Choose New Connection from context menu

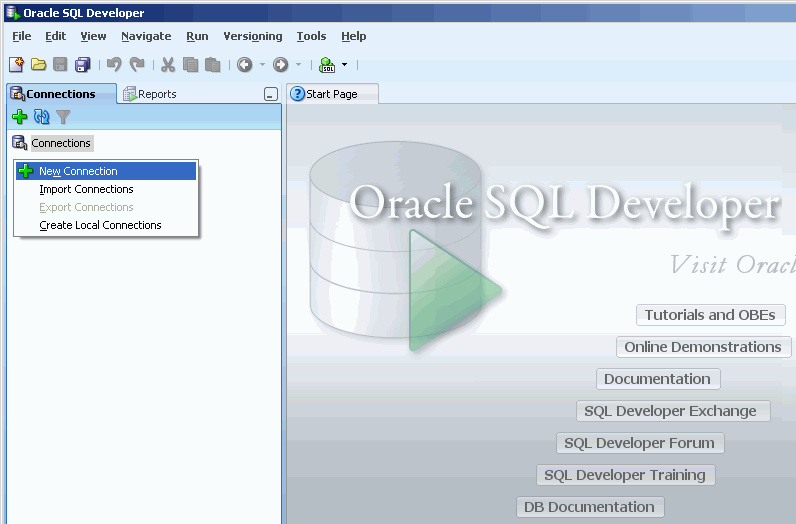[x=106, y=171]
